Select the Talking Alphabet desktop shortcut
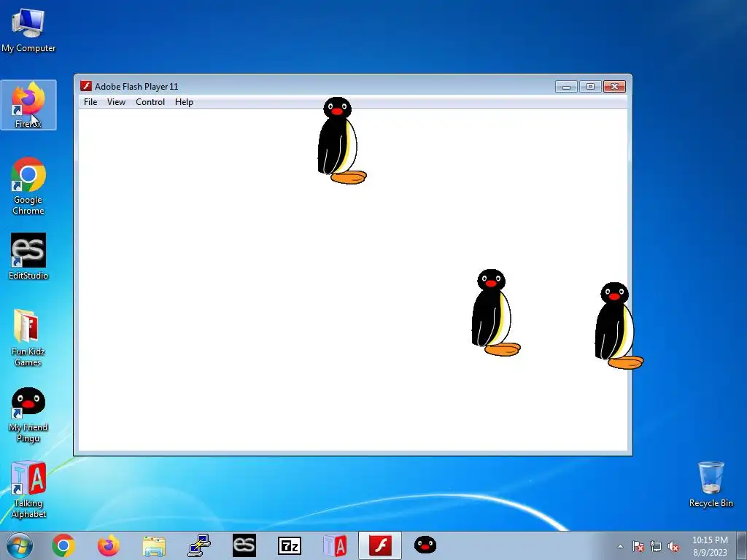Screen dimensions: 747x560 [x=28, y=489]
